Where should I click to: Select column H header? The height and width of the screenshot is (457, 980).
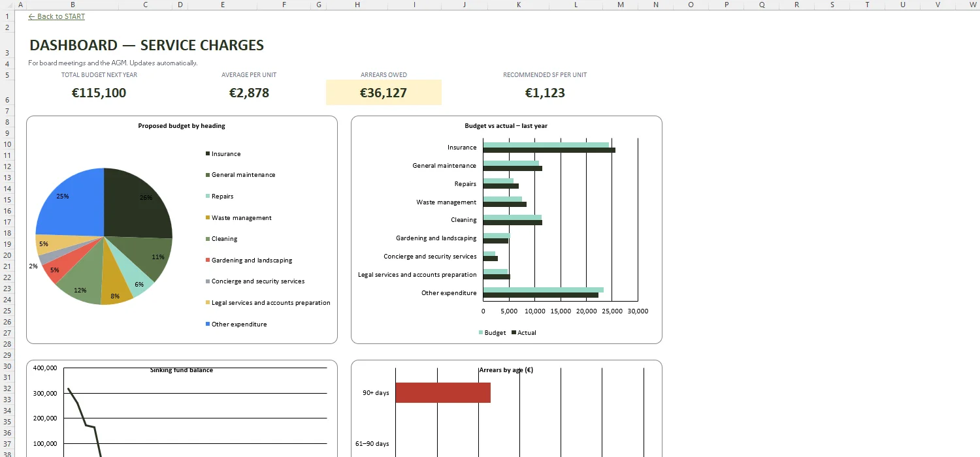pyautogui.click(x=357, y=5)
